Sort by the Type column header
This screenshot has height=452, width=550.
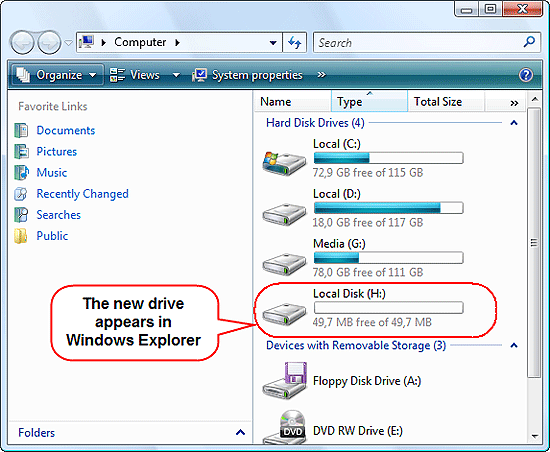click(x=369, y=102)
